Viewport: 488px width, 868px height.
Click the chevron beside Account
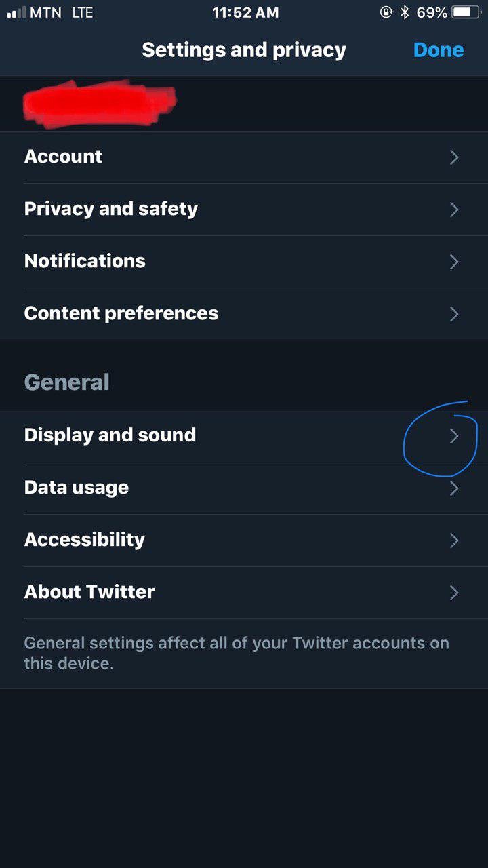[x=454, y=157]
